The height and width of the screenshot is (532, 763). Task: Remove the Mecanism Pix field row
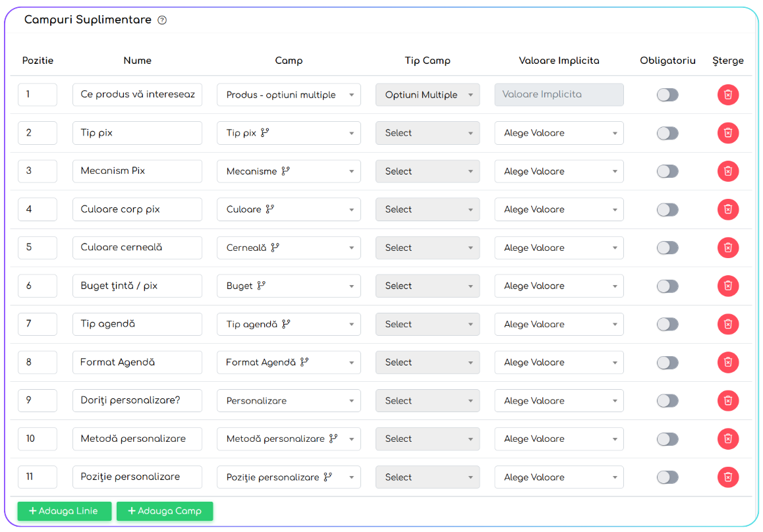[x=728, y=171]
